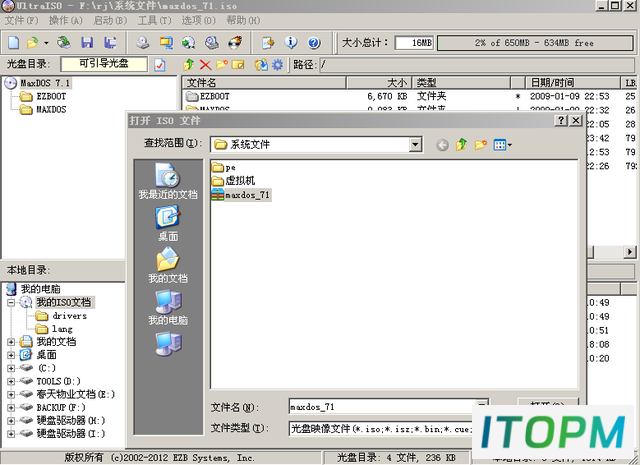Click the dialog Create new folder icon
Viewport: 640px width, 465px height.
point(480,145)
